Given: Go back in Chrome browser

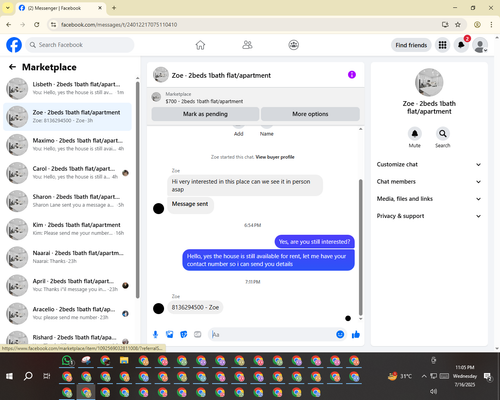Looking at the screenshot, I should coord(9,24).
